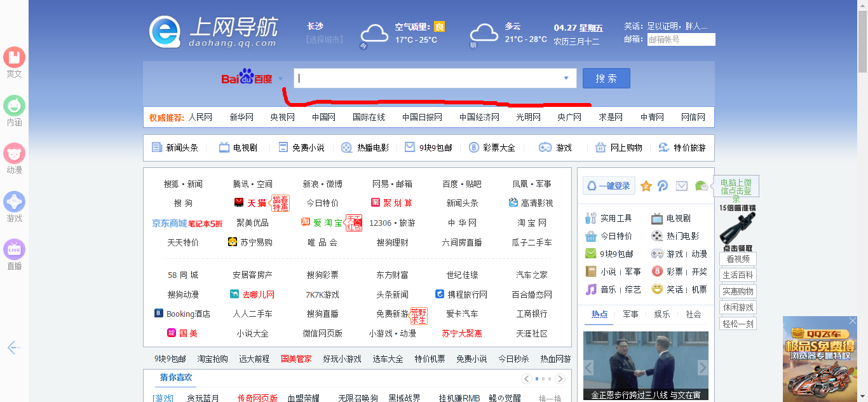The image size is (868, 402).
Task: Click the 一键登录 login button
Action: tap(609, 186)
